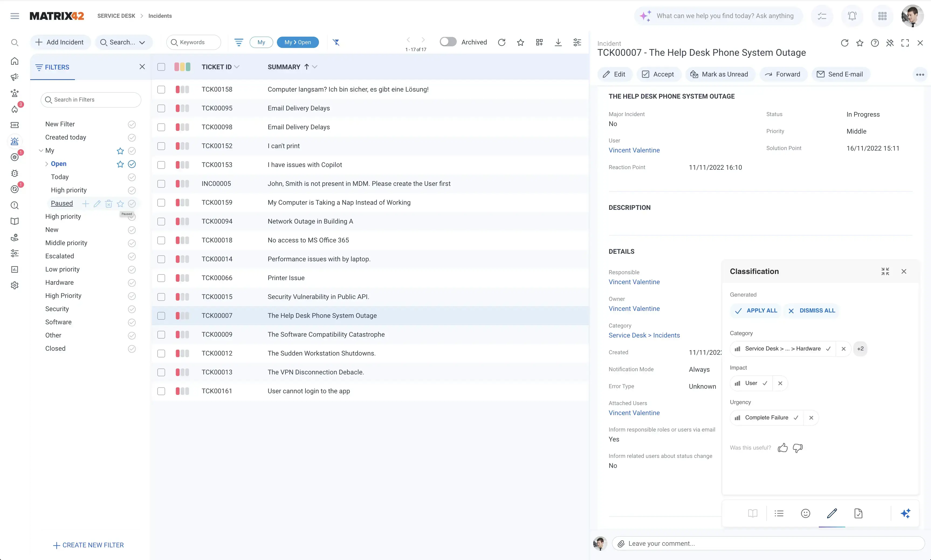Open the TICKET ID column dropdown

(x=237, y=67)
